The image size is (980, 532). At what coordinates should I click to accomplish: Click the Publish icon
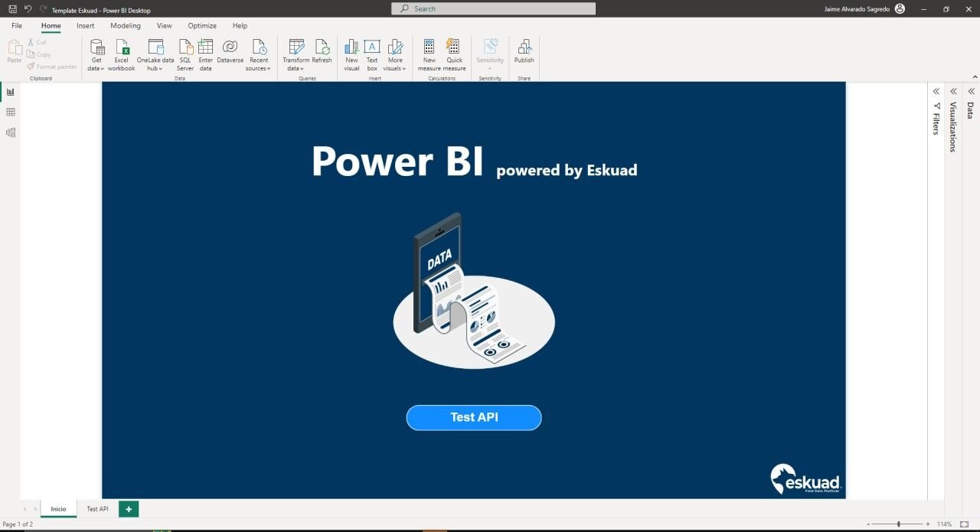[x=524, y=46]
